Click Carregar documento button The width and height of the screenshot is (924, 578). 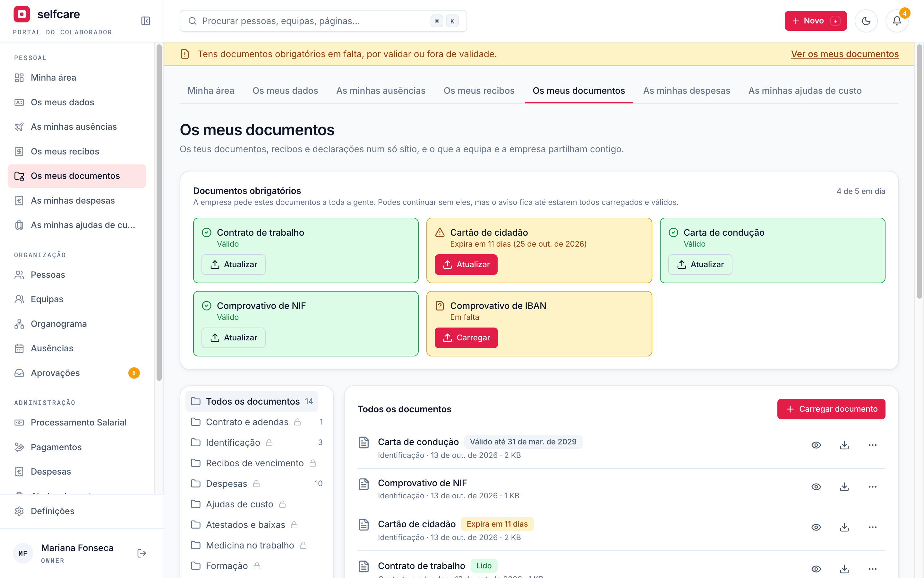coord(831,409)
